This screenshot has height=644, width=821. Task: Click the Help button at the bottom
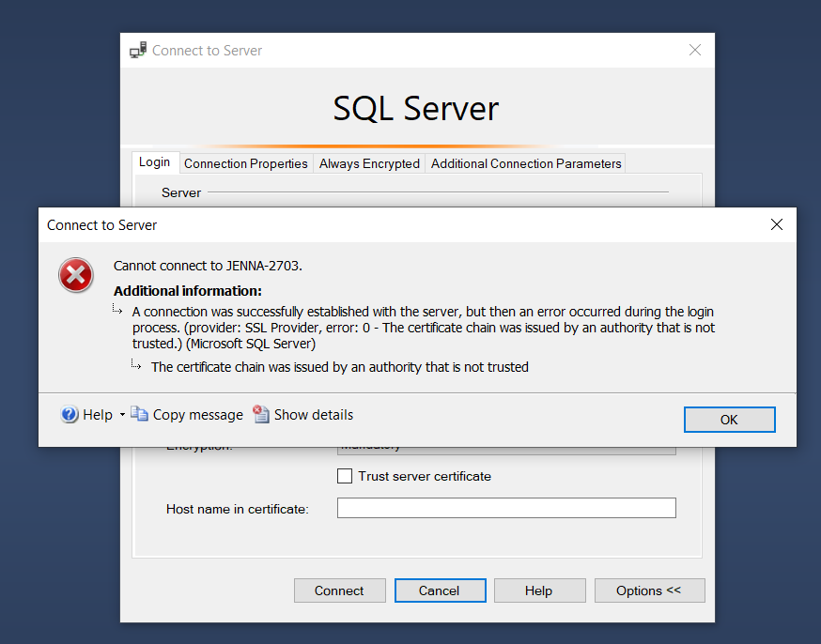pyautogui.click(x=539, y=590)
